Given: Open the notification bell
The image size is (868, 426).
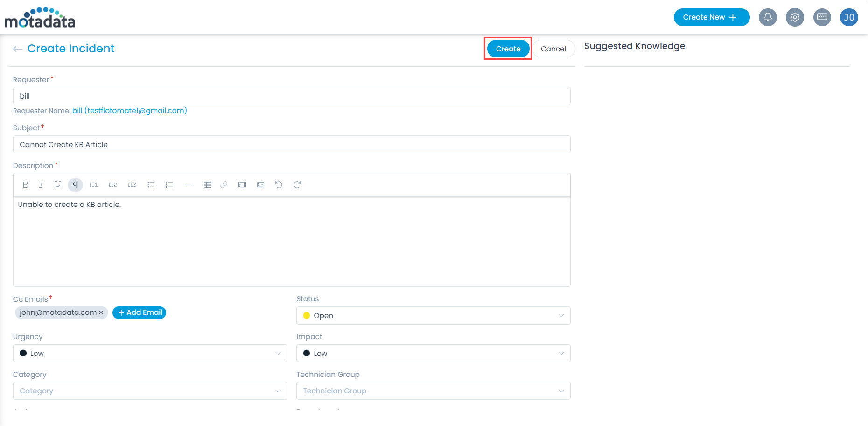Looking at the screenshot, I should tap(767, 17).
